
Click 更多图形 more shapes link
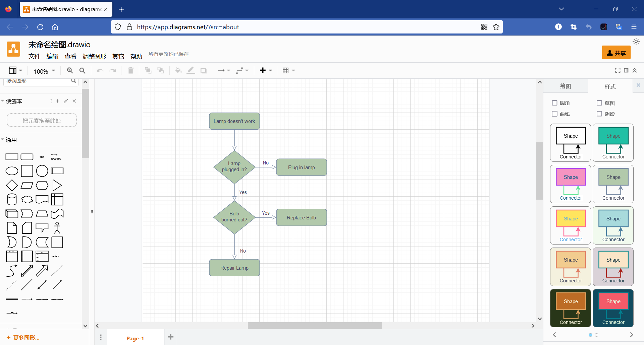click(23, 338)
